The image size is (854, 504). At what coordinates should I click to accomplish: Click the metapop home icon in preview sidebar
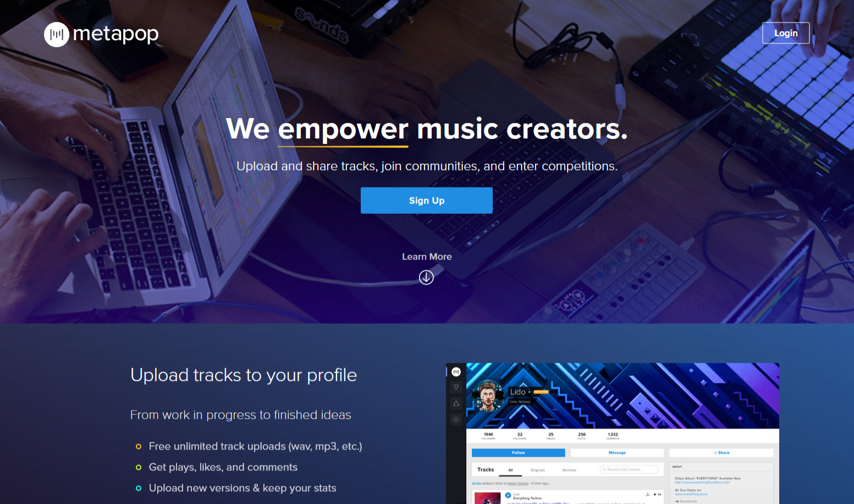click(456, 372)
